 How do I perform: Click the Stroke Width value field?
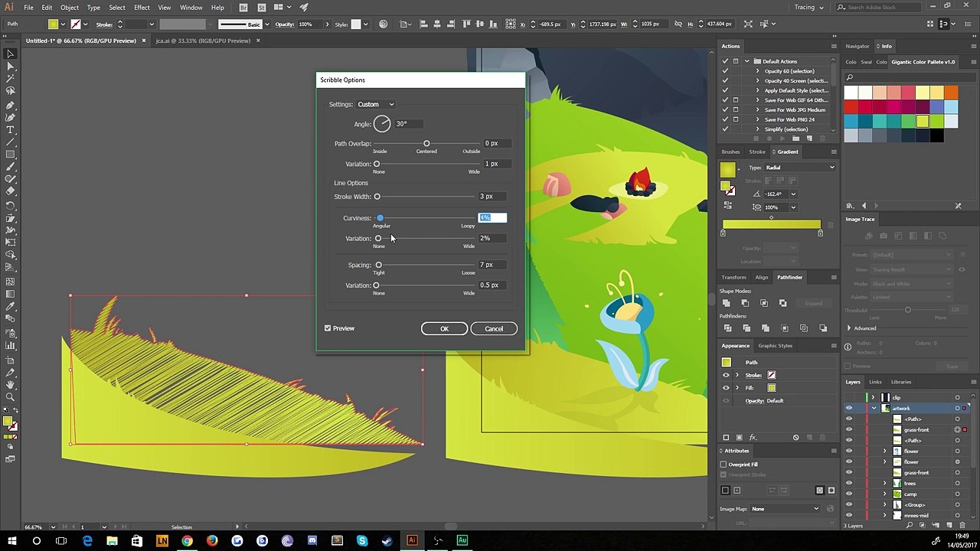coord(492,197)
